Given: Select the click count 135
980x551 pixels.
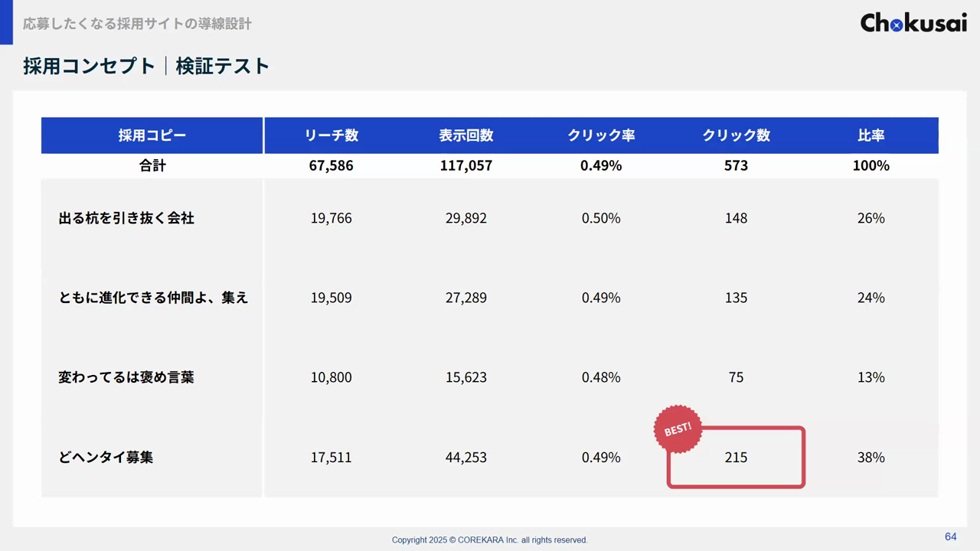Looking at the screenshot, I should (736, 298).
